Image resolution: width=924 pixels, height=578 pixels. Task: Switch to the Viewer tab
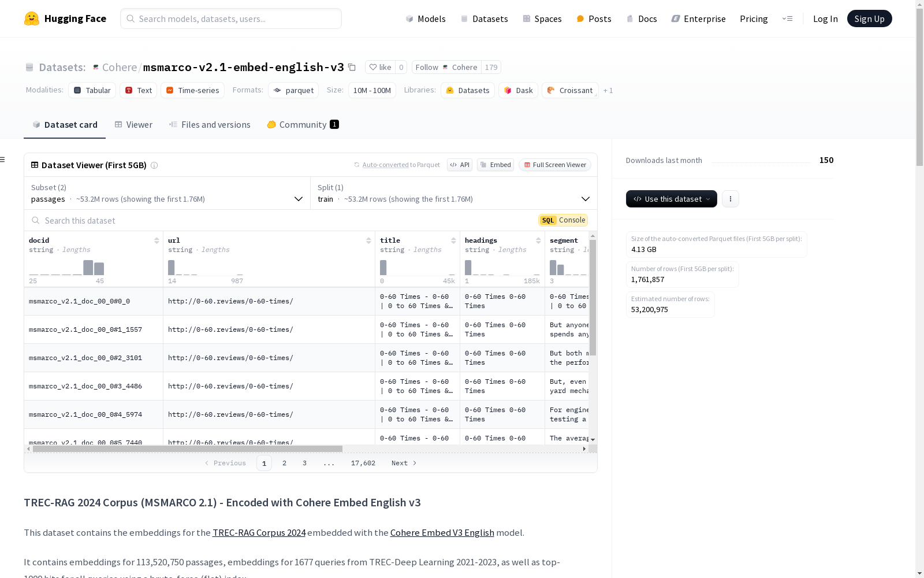point(133,125)
